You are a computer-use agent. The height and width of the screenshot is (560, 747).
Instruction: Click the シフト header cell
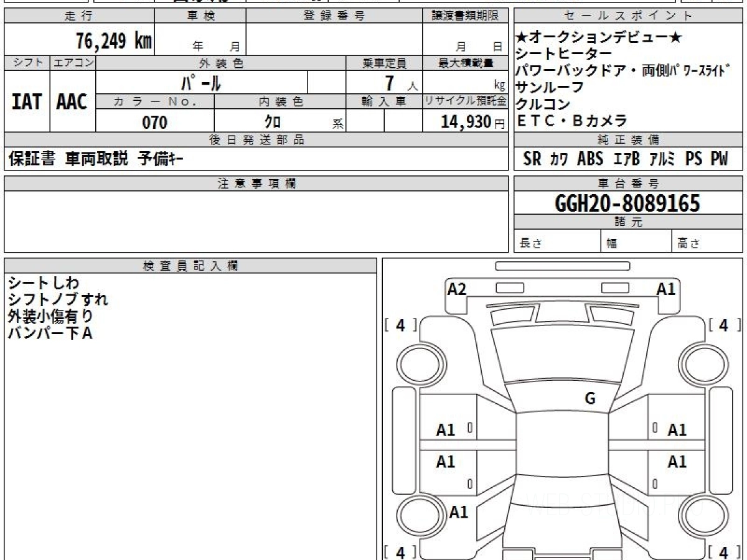(x=27, y=63)
